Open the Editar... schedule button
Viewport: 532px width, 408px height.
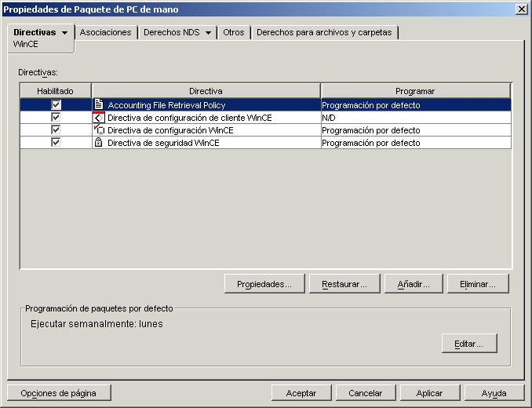tap(469, 344)
